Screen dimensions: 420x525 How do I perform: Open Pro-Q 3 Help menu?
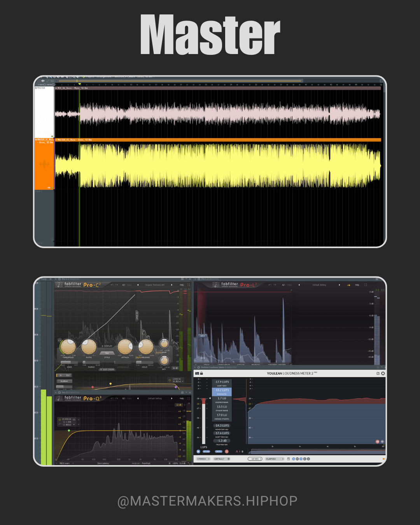click(x=182, y=398)
